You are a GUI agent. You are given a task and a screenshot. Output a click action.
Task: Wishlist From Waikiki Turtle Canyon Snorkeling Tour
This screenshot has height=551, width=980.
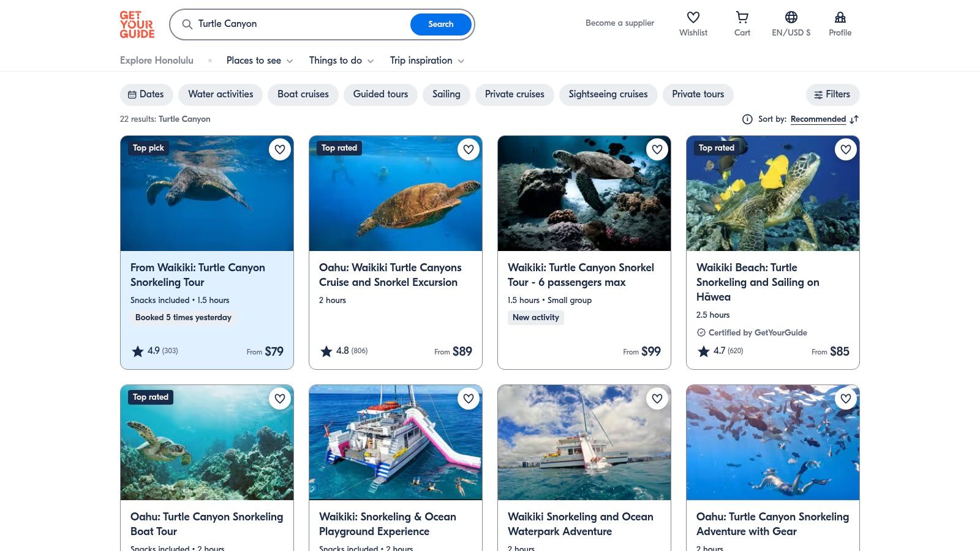pyautogui.click(x=280, y=149)
